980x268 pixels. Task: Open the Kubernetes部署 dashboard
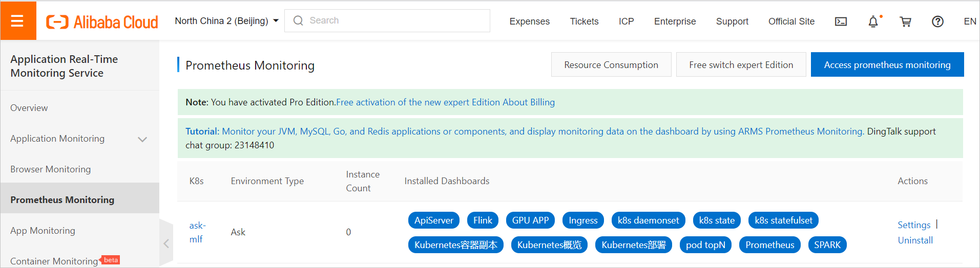[634, 245]
